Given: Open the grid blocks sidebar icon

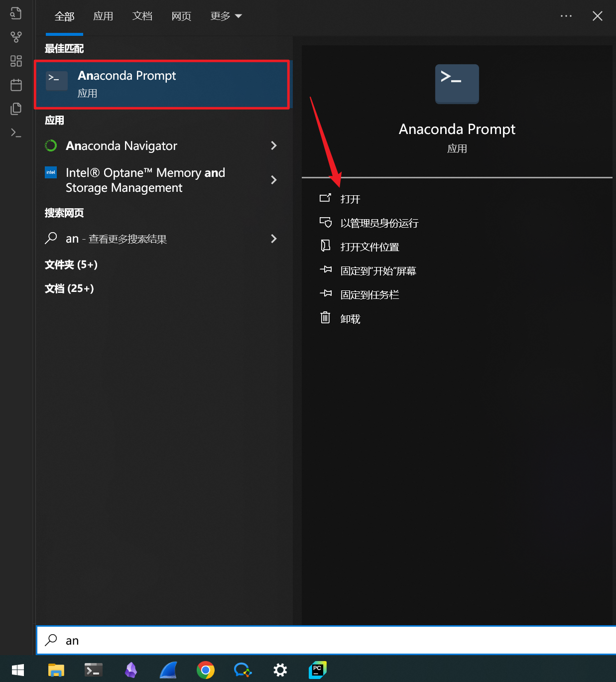Looking at the screenshot, I should point(16,61).
